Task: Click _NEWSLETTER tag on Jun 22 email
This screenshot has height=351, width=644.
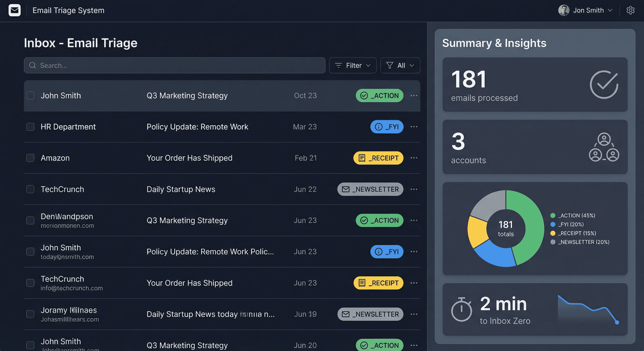Action: [x=370, y=189]
